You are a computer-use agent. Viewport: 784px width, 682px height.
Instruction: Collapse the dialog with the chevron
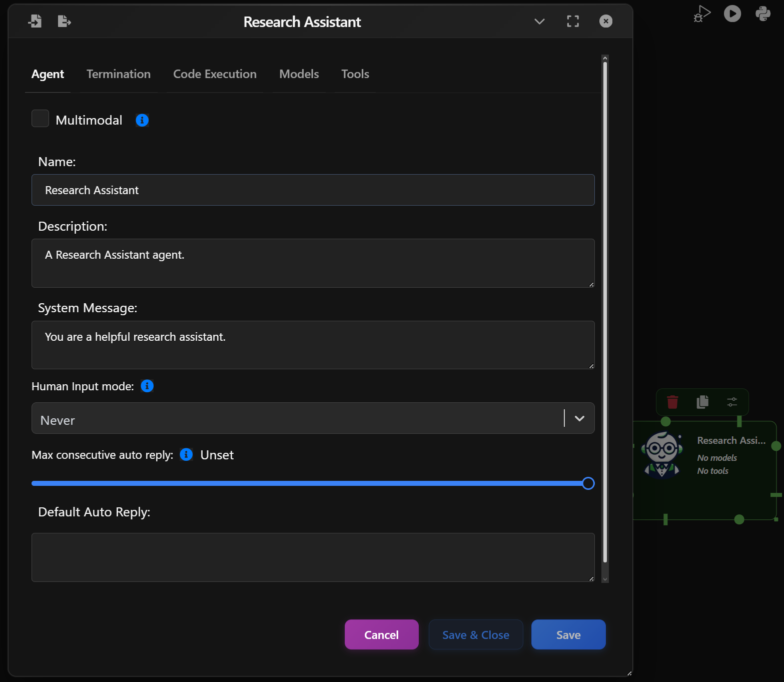539,22
